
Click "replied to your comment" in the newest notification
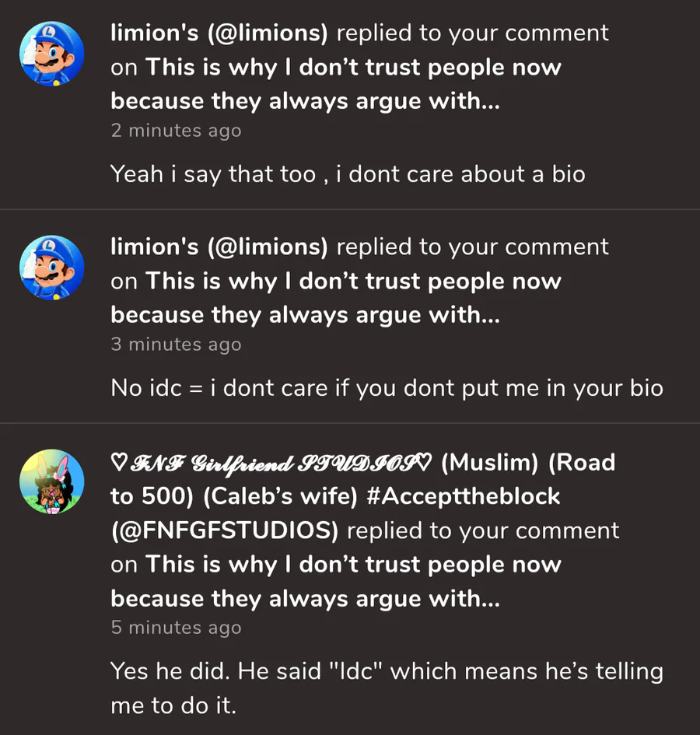pos(472,33)
